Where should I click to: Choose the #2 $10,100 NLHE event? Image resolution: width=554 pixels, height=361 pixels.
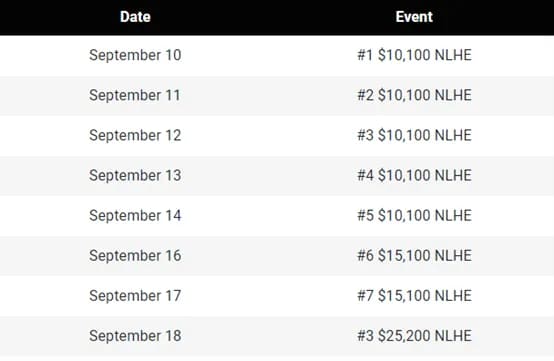[414, 95]
